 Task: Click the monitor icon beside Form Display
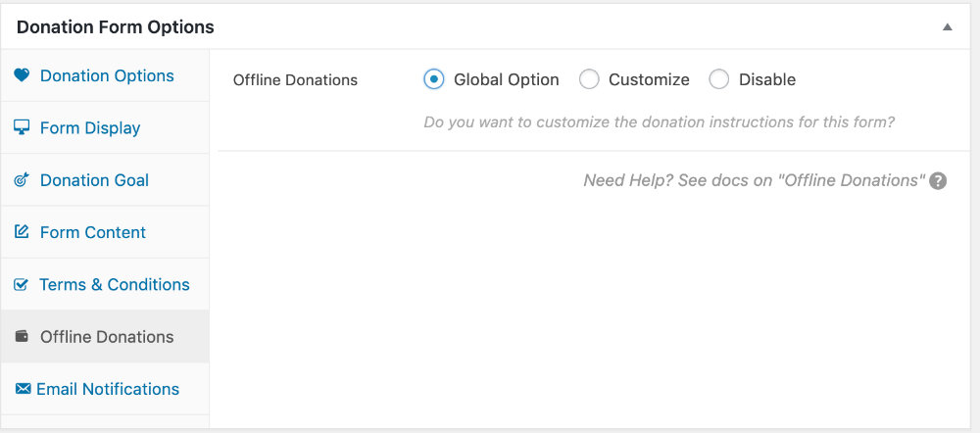click(22, 127)
